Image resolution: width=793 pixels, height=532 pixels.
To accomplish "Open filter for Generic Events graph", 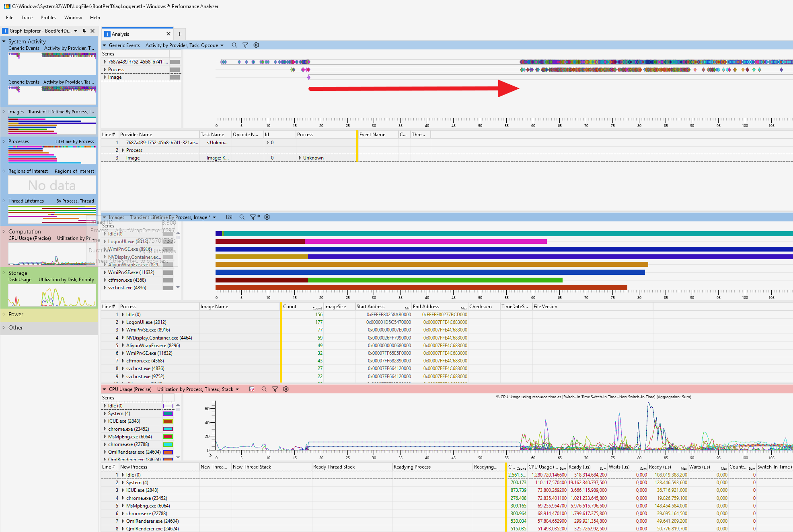I will [x=245, y=45].
